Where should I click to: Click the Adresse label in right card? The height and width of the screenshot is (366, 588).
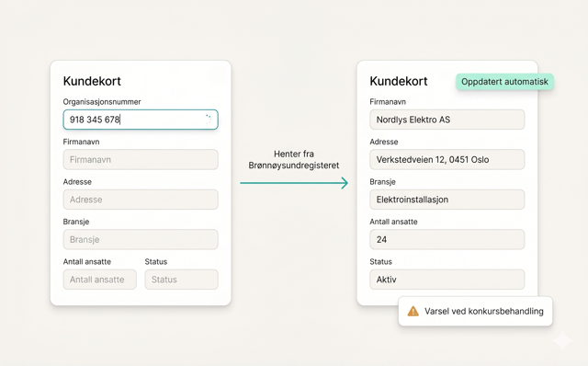point(384,142)
